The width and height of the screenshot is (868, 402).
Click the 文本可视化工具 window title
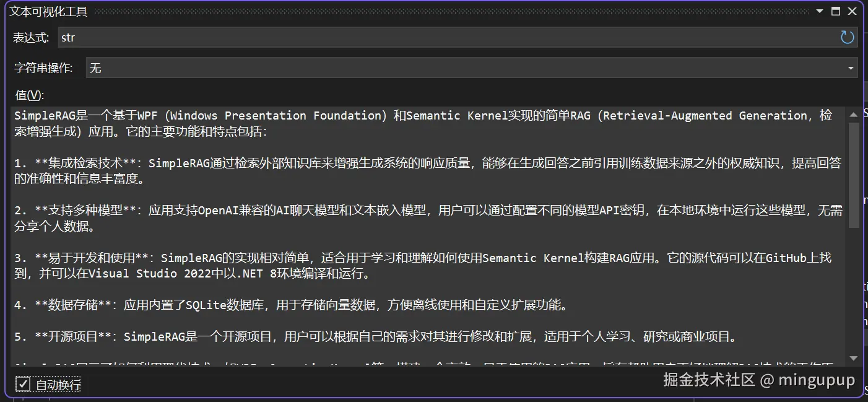[48, 11]
